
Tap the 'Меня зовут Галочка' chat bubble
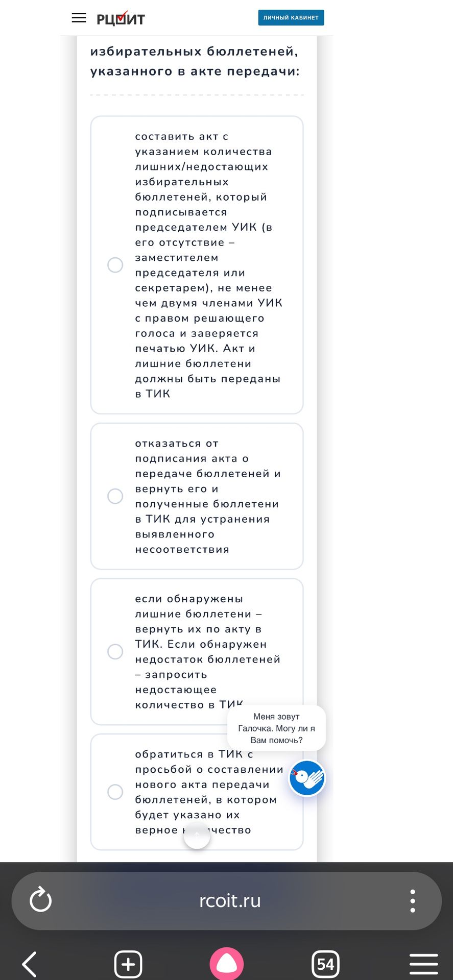coord(276,728)
